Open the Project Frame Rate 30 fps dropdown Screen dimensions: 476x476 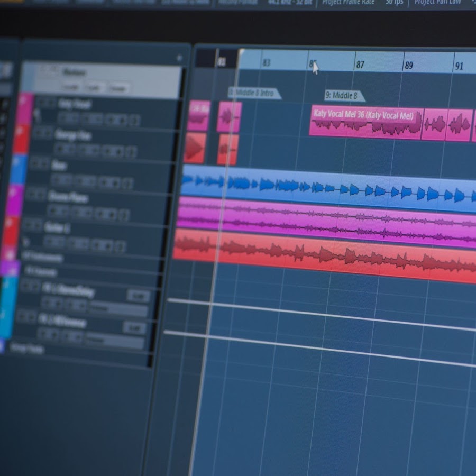(x=395, y=3)
